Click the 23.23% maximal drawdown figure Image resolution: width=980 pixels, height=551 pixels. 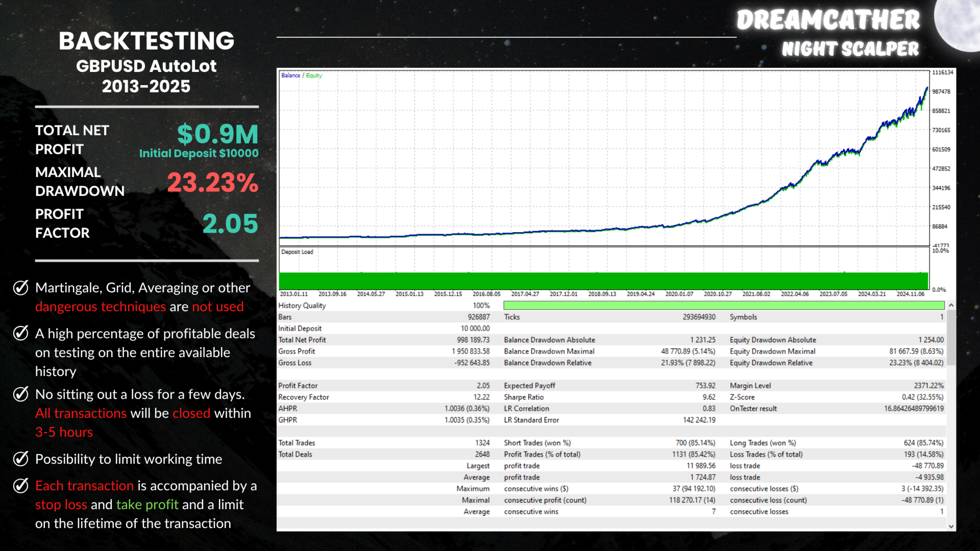pos(212,183)
